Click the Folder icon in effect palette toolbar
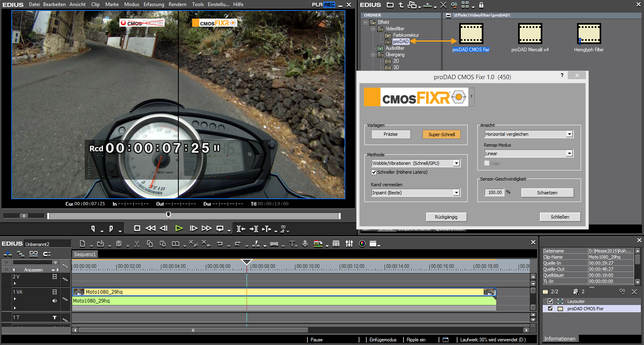Viewport: 644px width, 345px height. pyautogui.click(x=390, y=5)
